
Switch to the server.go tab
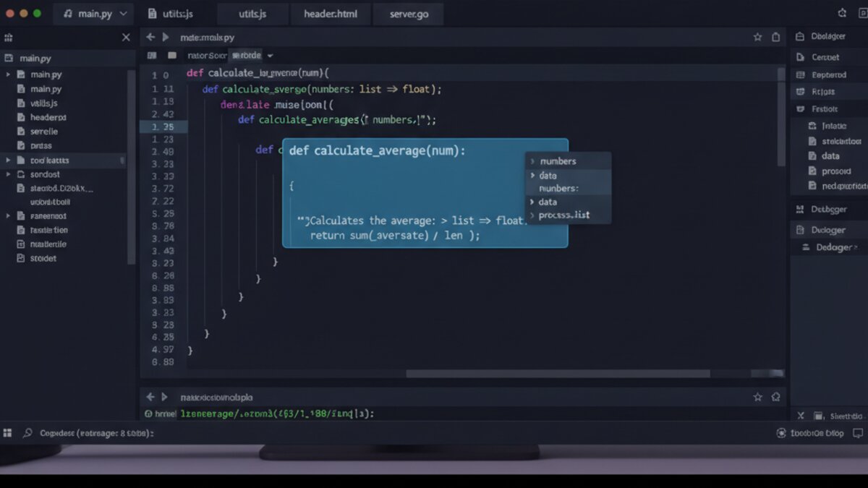coord(409,13)
